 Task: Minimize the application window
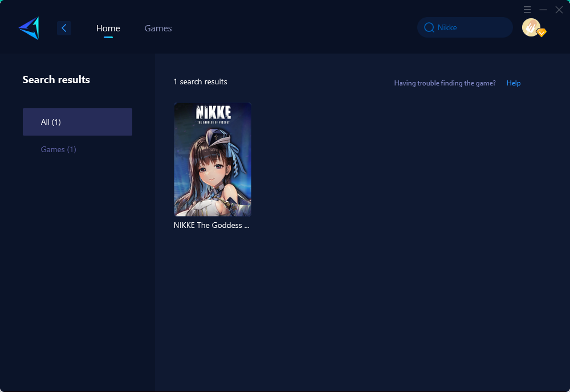coord(543,10)
